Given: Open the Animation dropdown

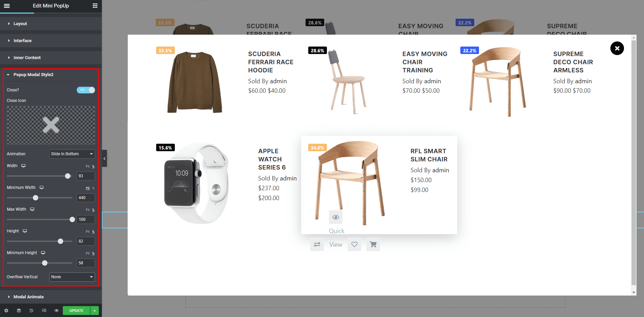Looking at the screenshot, I should tap(72, 154).
